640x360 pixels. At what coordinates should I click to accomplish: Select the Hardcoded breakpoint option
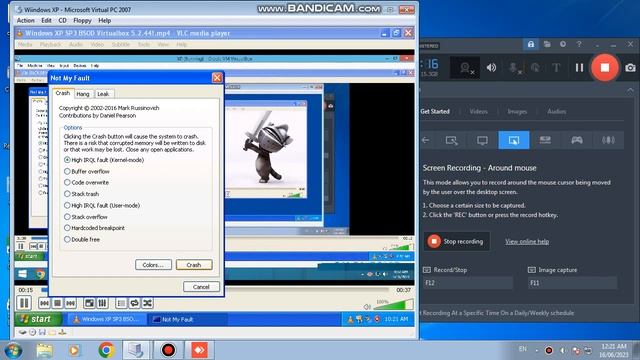(94, 228)
